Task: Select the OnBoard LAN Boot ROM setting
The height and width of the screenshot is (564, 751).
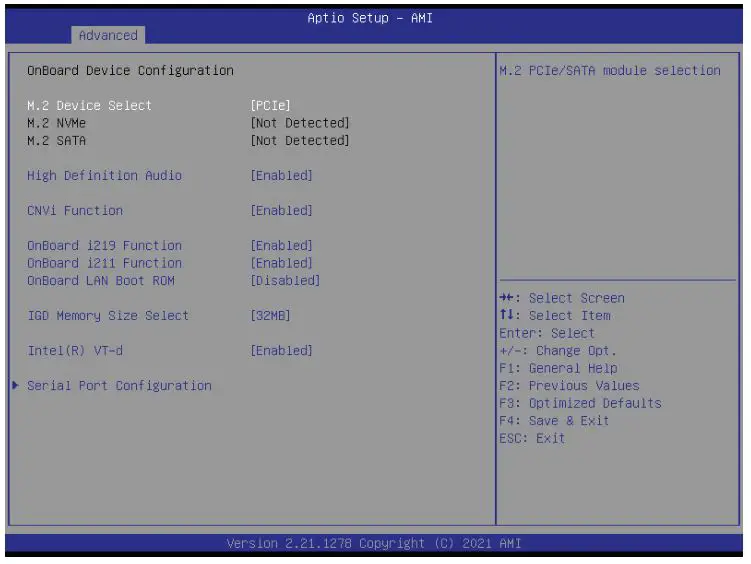Action: coord(101,281)
